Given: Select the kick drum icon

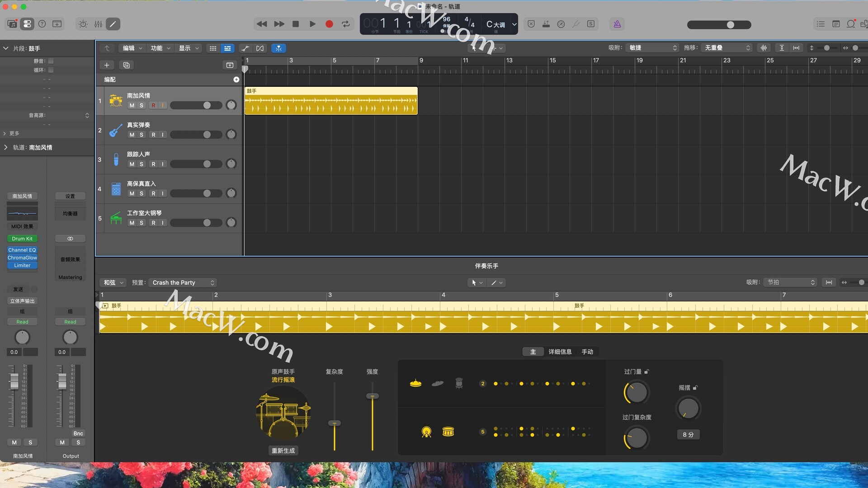Looking at the screenshot, I should 426,432.
